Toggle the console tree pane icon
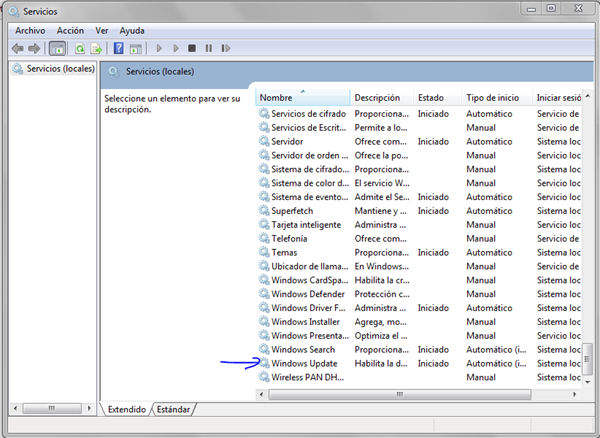This screenshot has width=600, height=438. [57, 48]
